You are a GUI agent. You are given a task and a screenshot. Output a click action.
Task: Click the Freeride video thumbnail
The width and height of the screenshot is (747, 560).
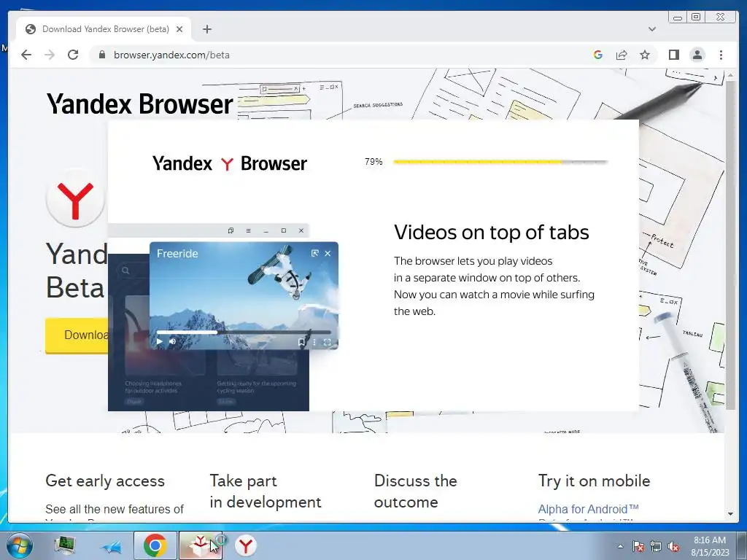(x=244, y=296)
